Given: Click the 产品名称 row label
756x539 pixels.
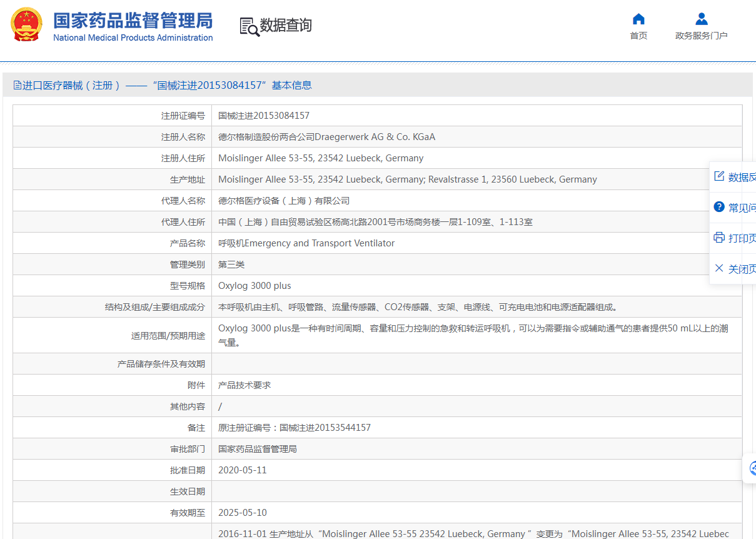Looking at the screenshot, I should [188, 243].
